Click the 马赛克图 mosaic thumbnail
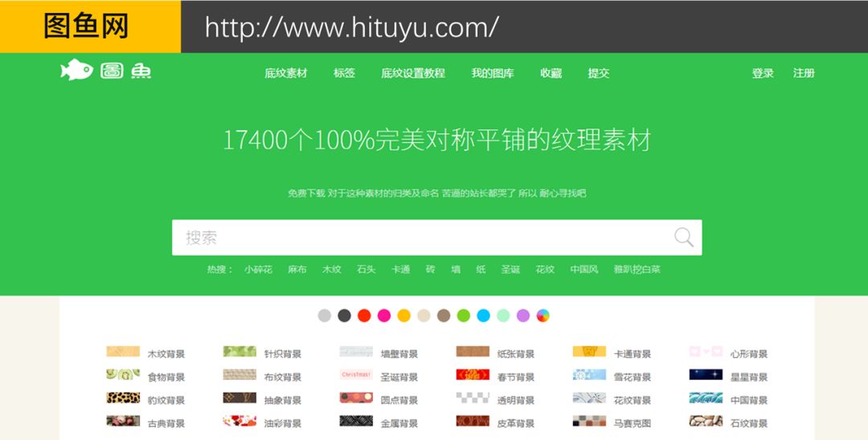This screenshot has height=440, width=868. [x=589, y=422]
